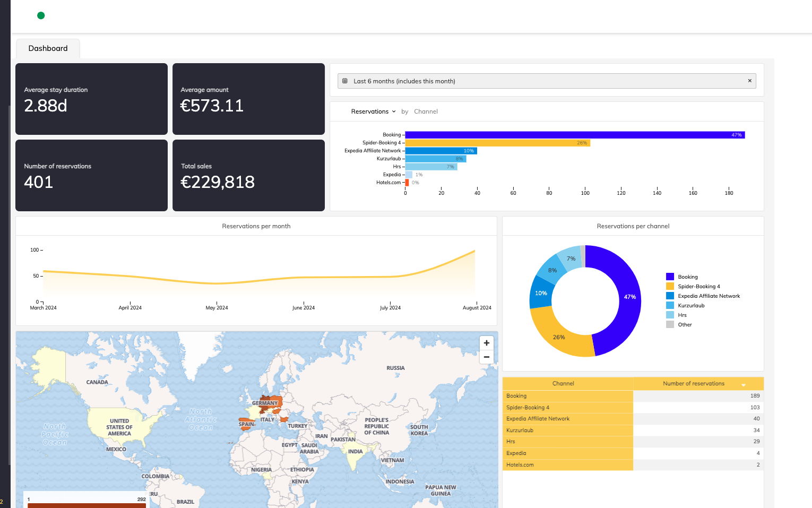This screenshot has width=812, height=508.
Task: Click the green status dot in the header
Action: [41, 15]
